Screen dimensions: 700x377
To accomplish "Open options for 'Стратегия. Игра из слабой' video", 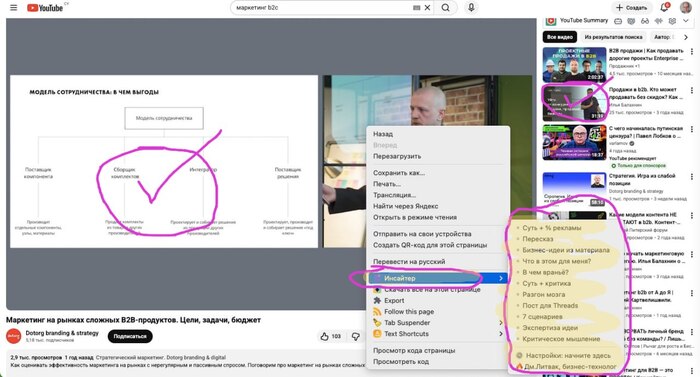I will 692,177.
